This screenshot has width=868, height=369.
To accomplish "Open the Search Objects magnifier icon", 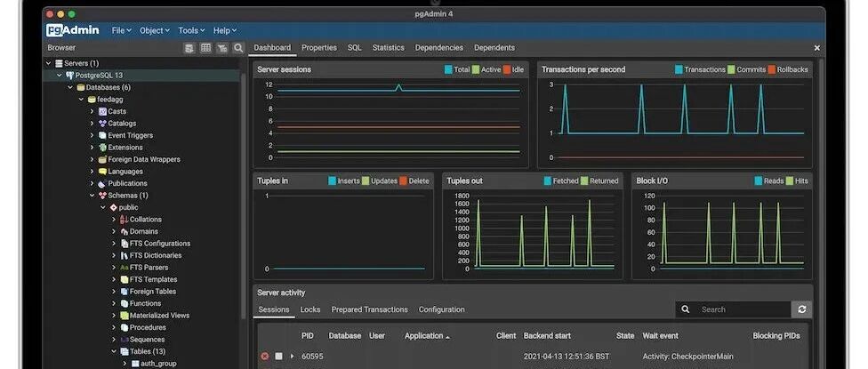I will click(238, 48).
